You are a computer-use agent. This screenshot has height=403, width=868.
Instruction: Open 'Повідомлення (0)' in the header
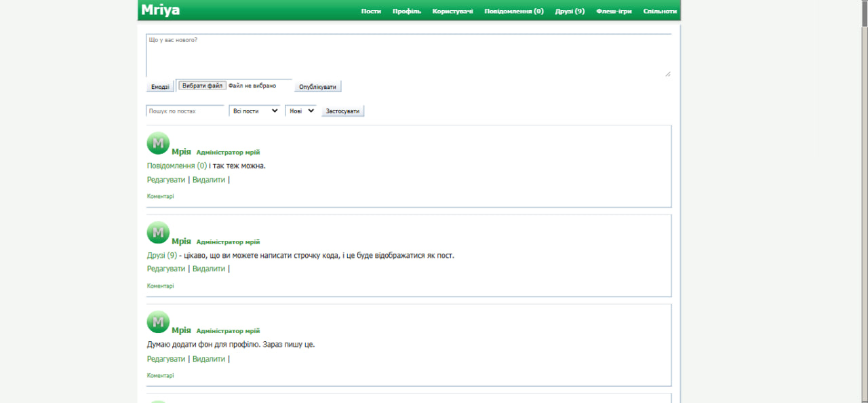pos(514,11)
